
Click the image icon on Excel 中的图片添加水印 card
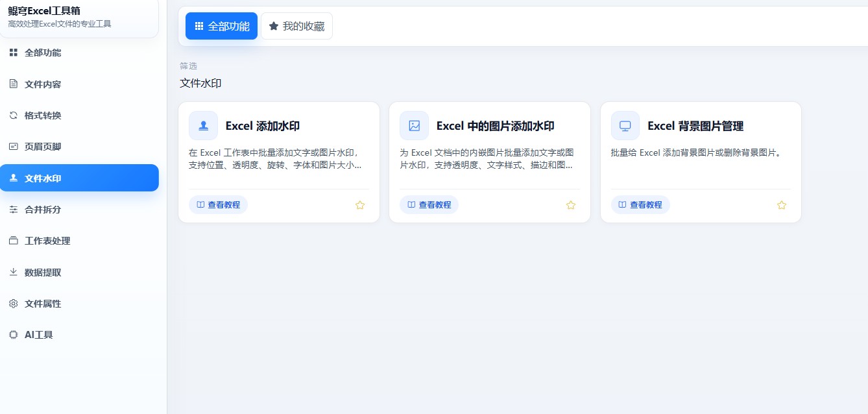tap(415, 126)
